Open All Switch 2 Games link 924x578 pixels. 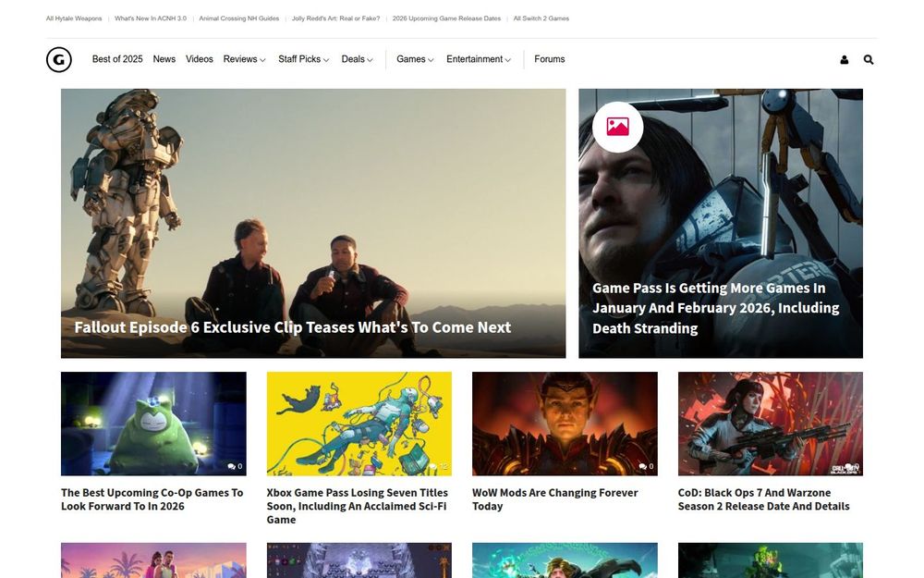pos(541,18)
